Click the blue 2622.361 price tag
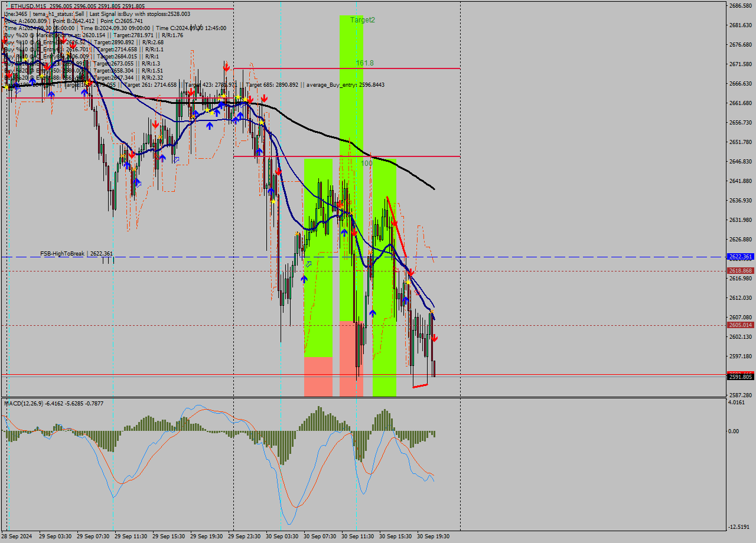 point(741,257)
